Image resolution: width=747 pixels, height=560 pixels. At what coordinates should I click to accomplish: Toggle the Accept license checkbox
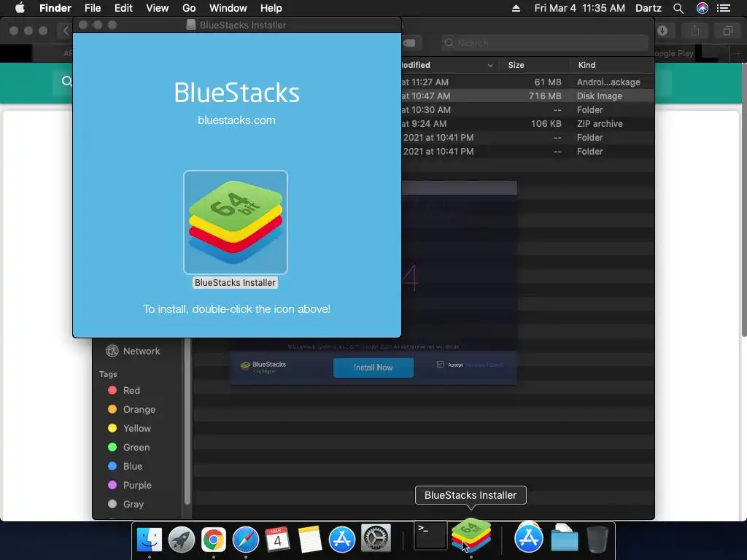tap(440, 365)
